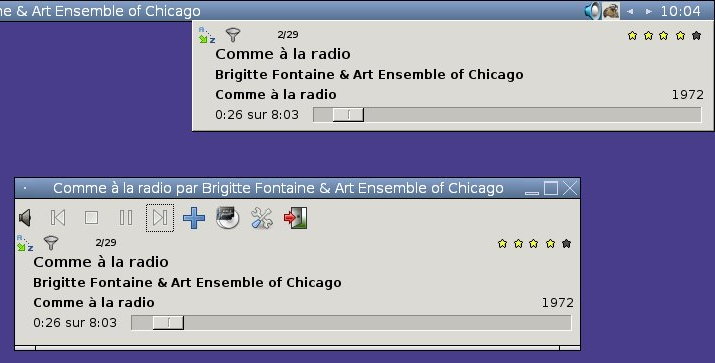This screenshot has width=715, height=363.
Task: Set third star rating in main window
Action: click(x=534, y=244)
